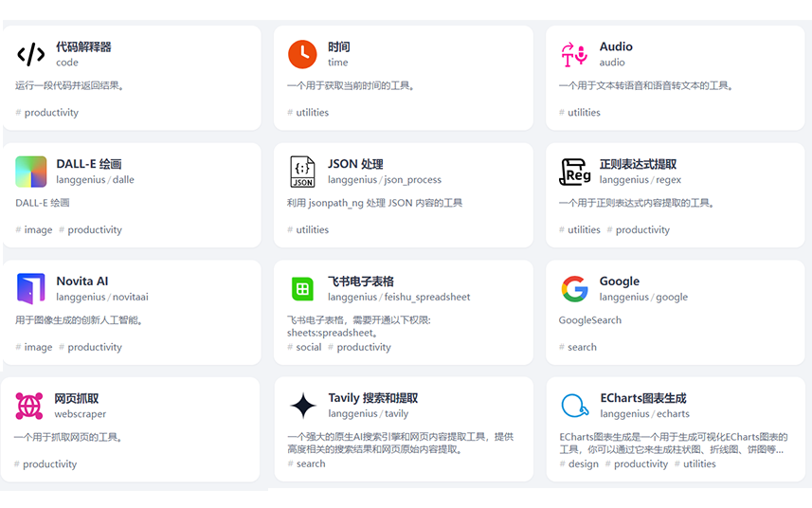Click the 'GoogleSearch' description text

(x=590, y=320)
